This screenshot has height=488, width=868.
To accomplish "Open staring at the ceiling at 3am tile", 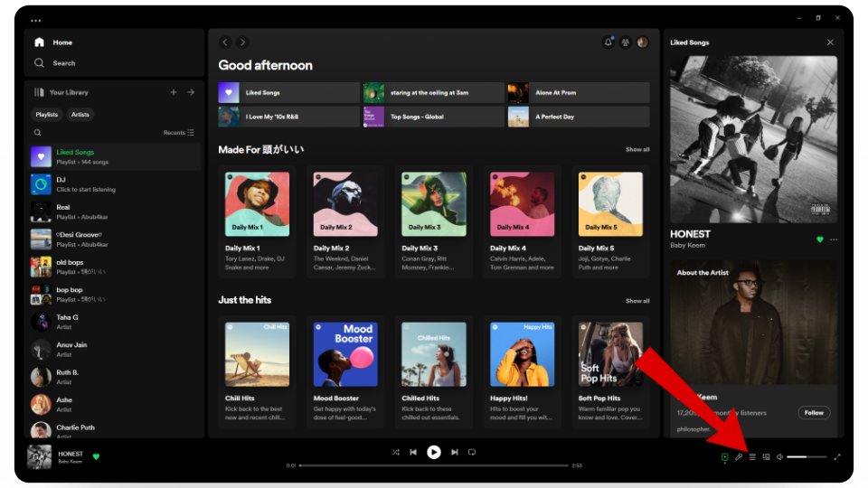I will pyautogui.click(x=433, y=93).
